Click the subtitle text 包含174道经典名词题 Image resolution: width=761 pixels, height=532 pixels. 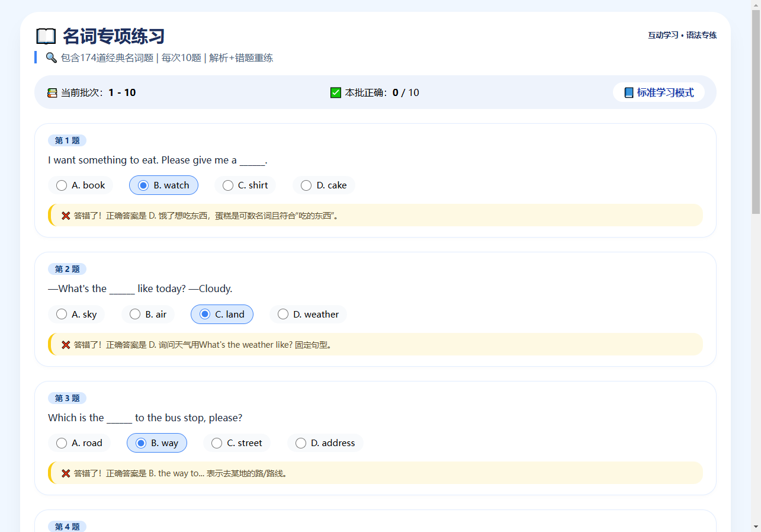[107, 58]
